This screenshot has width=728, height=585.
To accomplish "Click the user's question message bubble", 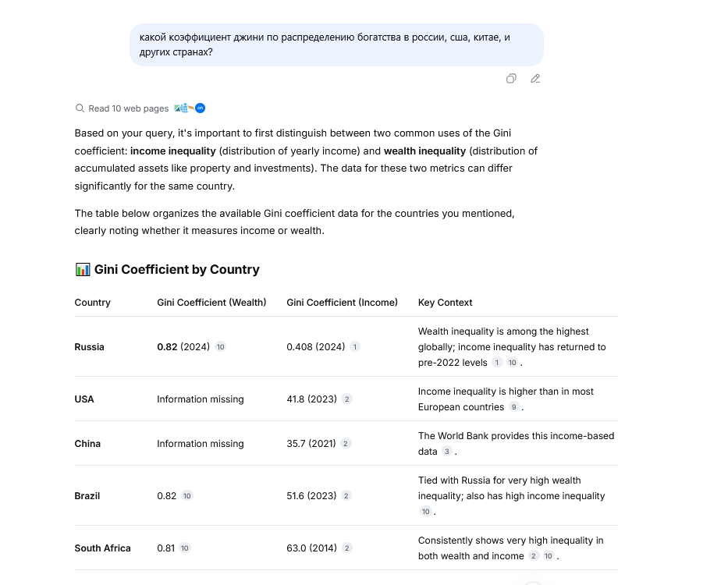I will (x=336, y=44).
